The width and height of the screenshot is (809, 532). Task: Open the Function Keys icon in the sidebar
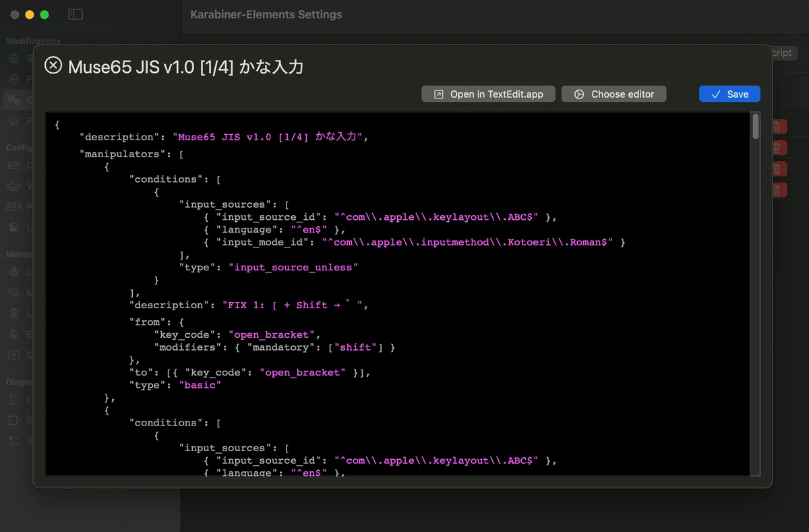pyautogui.click(x=14, y=80)
